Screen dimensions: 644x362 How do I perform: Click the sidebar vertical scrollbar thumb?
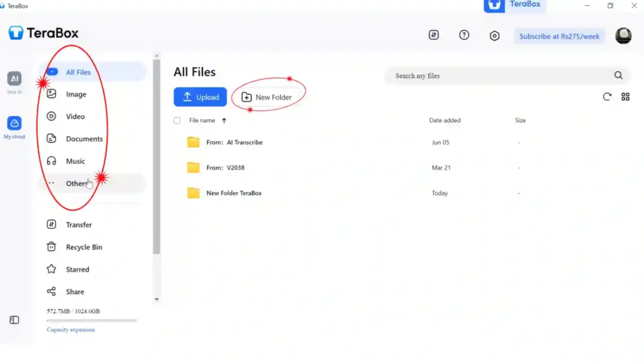(x=157, y=156)
